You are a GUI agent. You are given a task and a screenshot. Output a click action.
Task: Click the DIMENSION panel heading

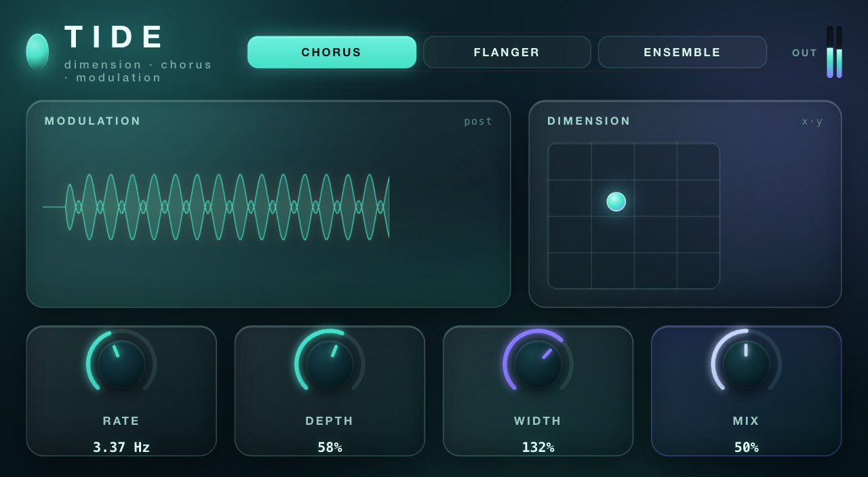(589, 121)
